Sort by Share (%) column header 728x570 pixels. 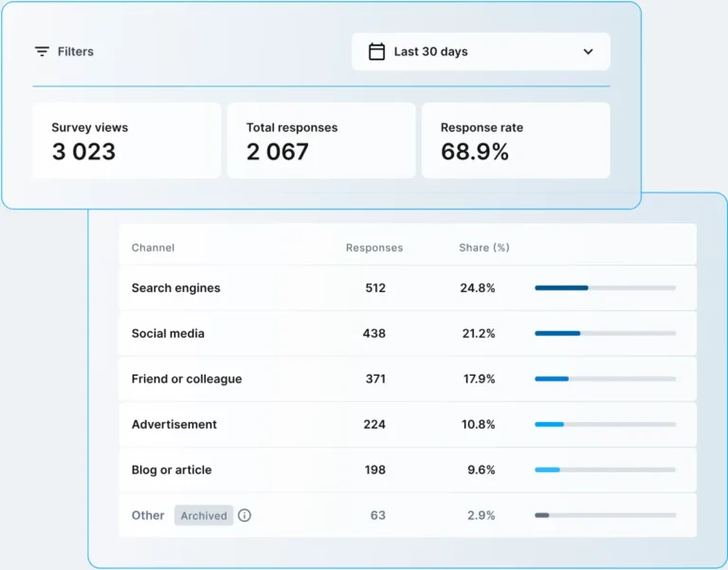(484, 248)
